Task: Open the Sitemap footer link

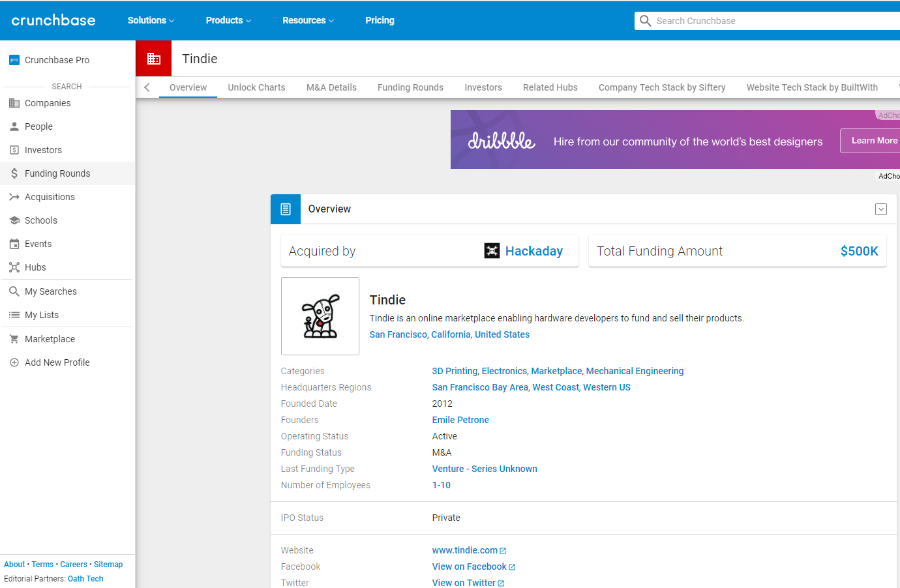Action: pos(108,565)
